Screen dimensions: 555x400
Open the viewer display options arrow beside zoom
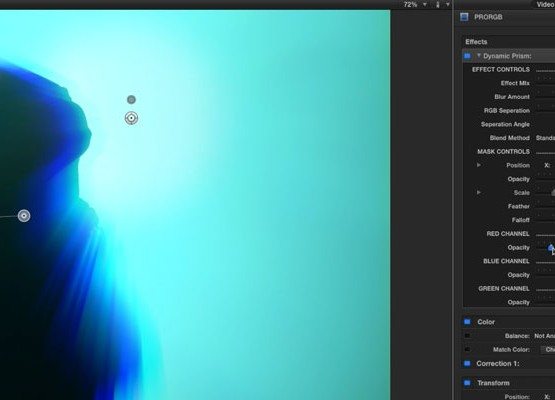point(448,5)
